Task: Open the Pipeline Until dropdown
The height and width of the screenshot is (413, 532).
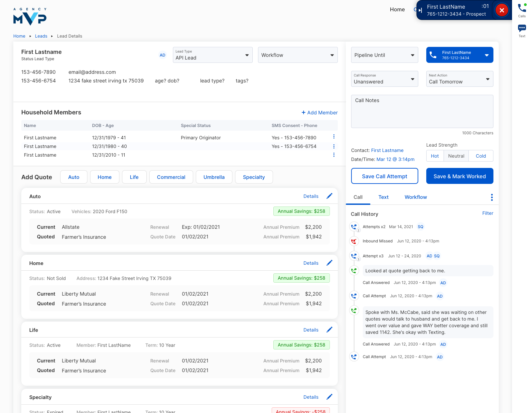Action: (384, 55)
